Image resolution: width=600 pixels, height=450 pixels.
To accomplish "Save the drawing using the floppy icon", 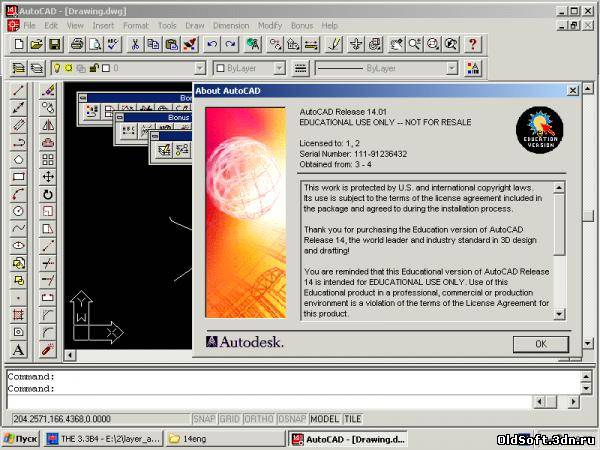I will coord(54,44).
